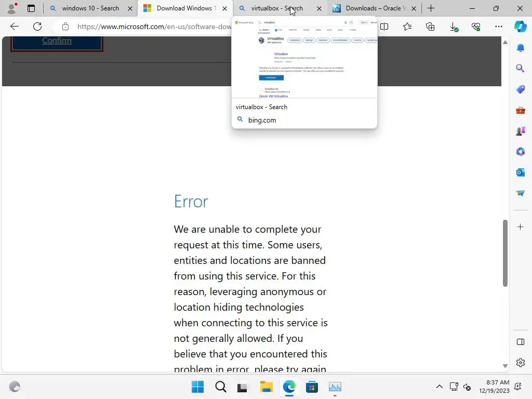The height and width of the screenshot is (399, 532).
Task: Open Microsoft Store from taskbar
Action: coord(312,387)
